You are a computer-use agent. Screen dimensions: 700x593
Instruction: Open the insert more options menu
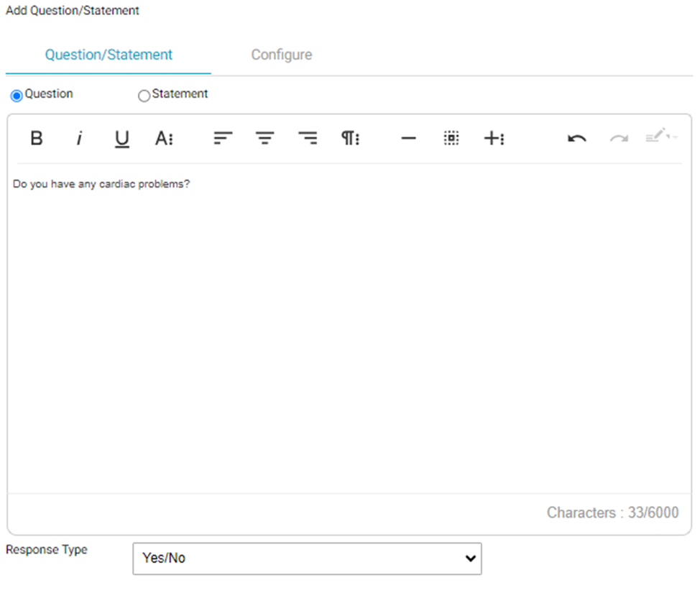point(494,139)
